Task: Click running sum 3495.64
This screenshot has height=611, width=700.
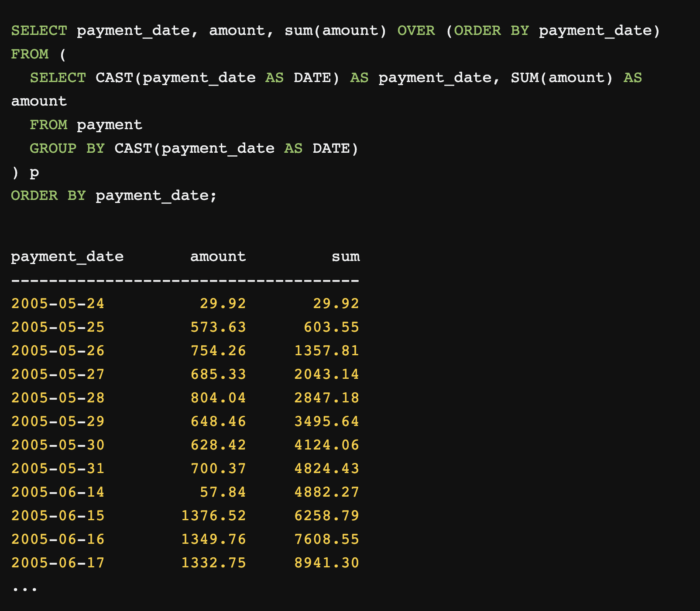Action: click(327, 421)
